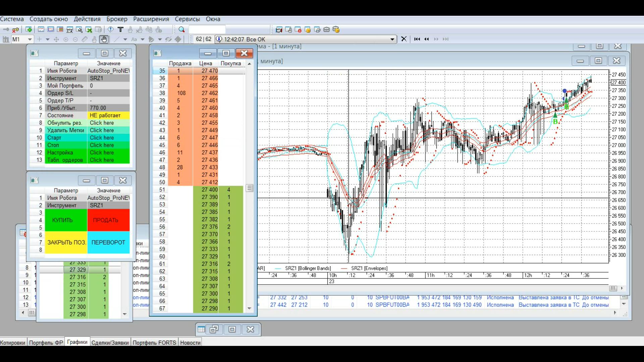The height and width of the screenshot is (362, 644).
Task: Expand Брокер menu item
Action: click(x=117, y=19)
